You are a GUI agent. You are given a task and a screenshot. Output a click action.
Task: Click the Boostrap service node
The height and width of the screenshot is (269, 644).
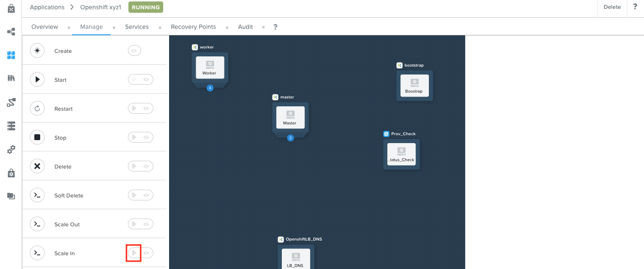coord(414,86)
